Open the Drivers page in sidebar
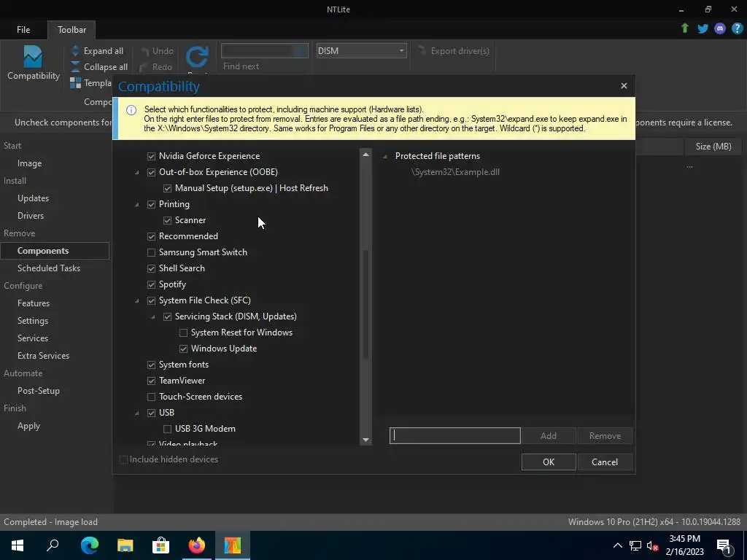Viewport: 747px width, 560px height. click(x=31, y=216)
